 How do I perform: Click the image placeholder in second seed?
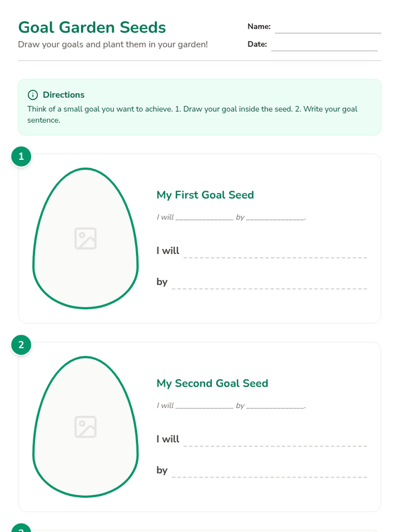click(85, 427)
